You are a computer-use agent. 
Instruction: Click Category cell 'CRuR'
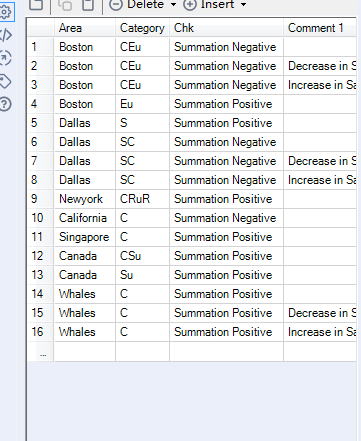142,199
